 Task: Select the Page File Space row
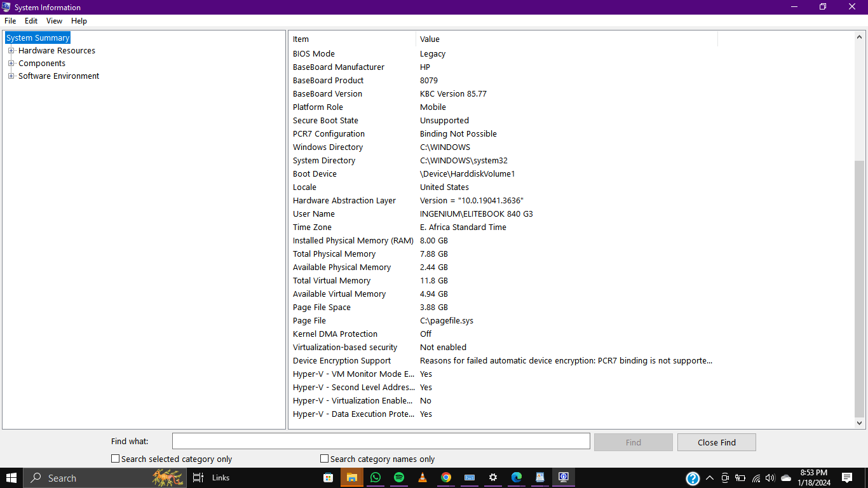503,308
